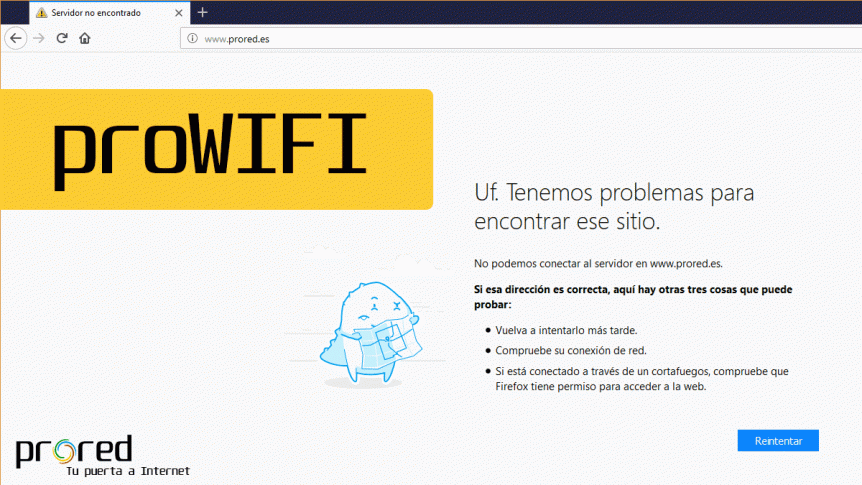Reload the page with refresh icon
Viewport: 862px width, 485px height.
(62, 38)
